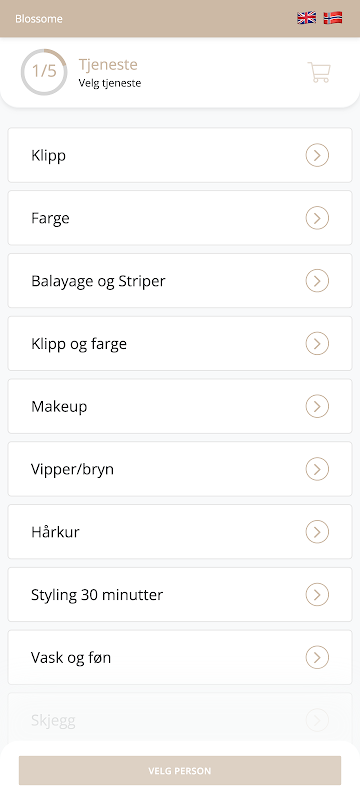Open the Styling 30 minutter chevron

[317, 594]
